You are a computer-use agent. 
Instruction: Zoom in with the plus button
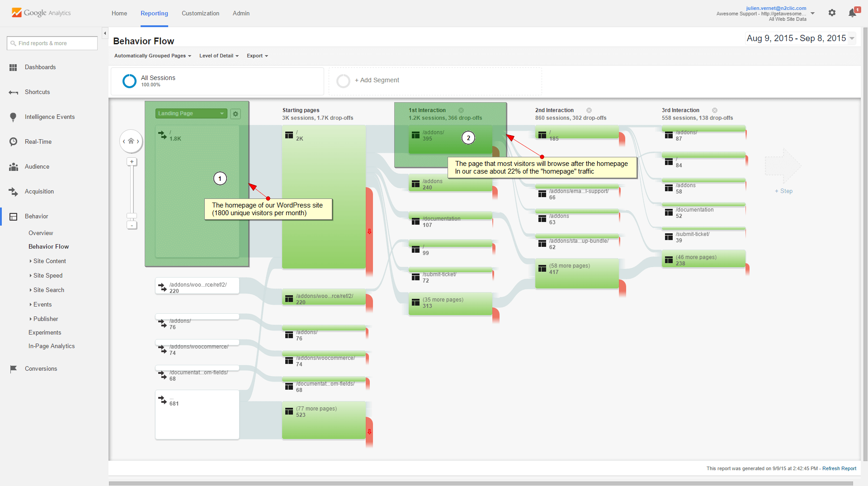point(132,162)
